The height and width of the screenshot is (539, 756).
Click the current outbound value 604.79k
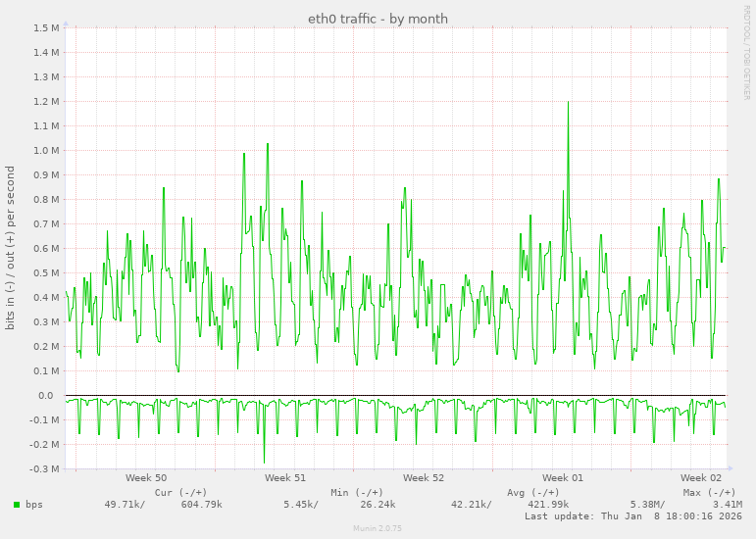point(202,505)
